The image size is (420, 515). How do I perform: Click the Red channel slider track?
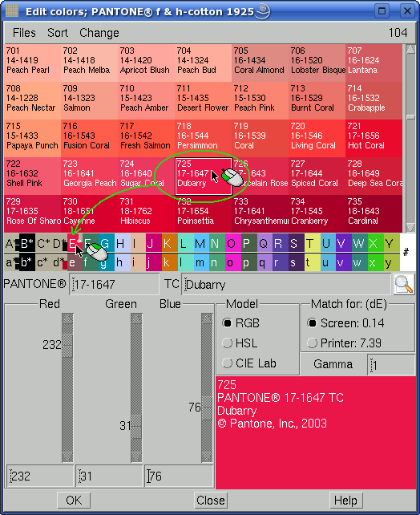click(x=67, y=387)
